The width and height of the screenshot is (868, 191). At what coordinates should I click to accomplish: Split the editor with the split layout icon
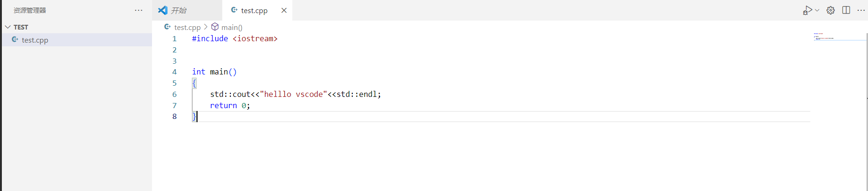click(x=846, y=10)
